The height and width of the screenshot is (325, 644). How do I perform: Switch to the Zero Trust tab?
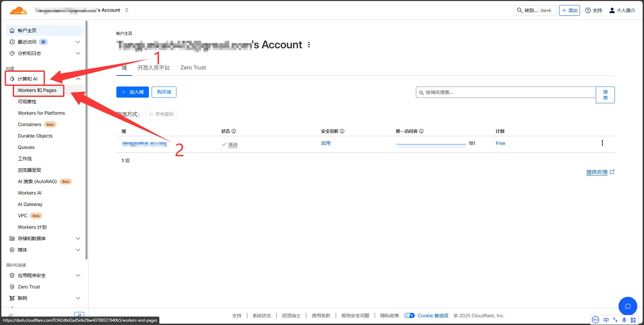(x=193, y=68)
